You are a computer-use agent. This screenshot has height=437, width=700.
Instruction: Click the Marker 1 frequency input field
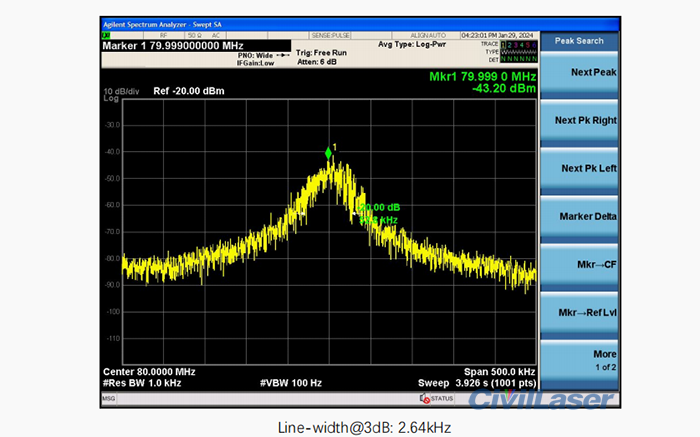[x=195, y=44]
